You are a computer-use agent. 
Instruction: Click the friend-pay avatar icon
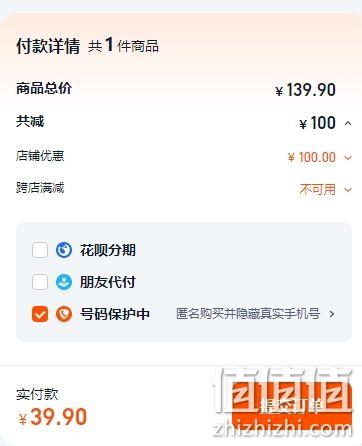64,282
